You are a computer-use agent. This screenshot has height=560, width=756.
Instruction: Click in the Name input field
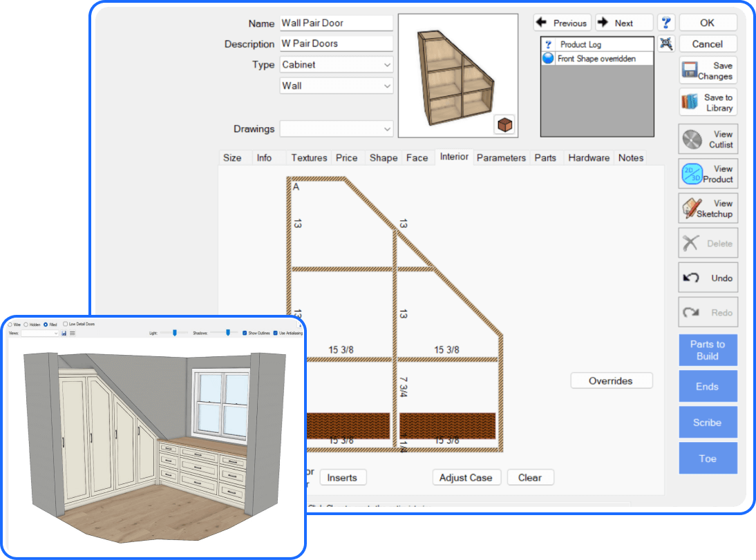pyautogui.click(x=336, y=23)
